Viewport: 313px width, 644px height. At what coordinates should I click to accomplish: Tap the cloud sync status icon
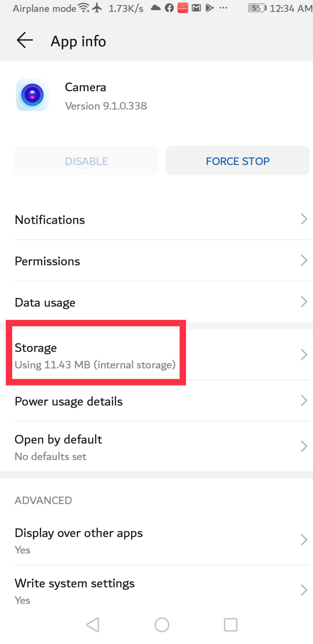coord(155,8)
